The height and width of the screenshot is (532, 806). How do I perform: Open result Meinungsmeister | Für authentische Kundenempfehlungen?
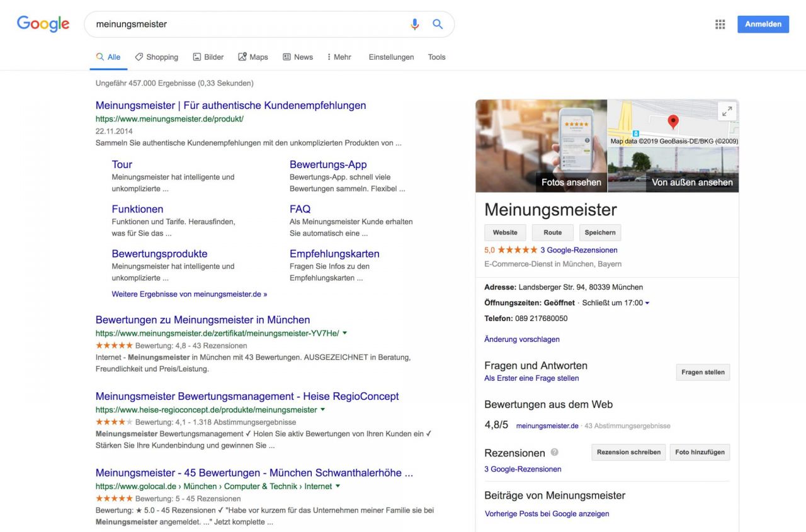[230, 106]
